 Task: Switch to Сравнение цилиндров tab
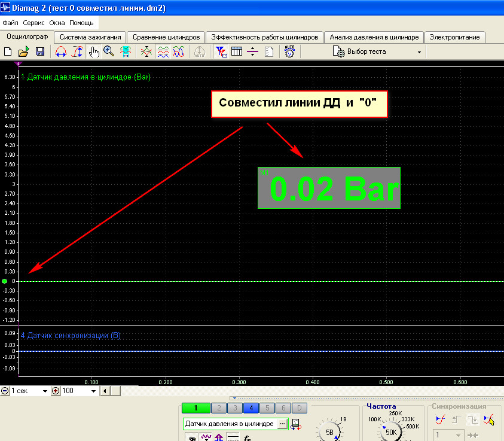pyautogui.click(x=166, y=37)
